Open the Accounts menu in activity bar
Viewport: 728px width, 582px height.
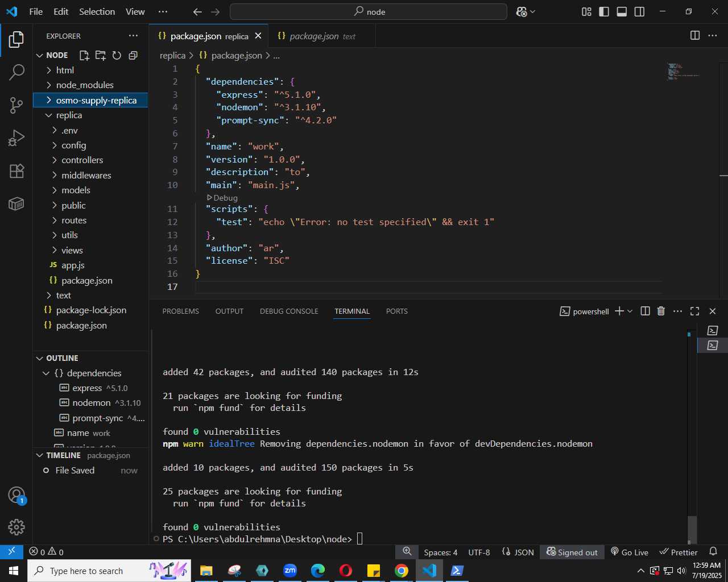click(x=16, y=495)
